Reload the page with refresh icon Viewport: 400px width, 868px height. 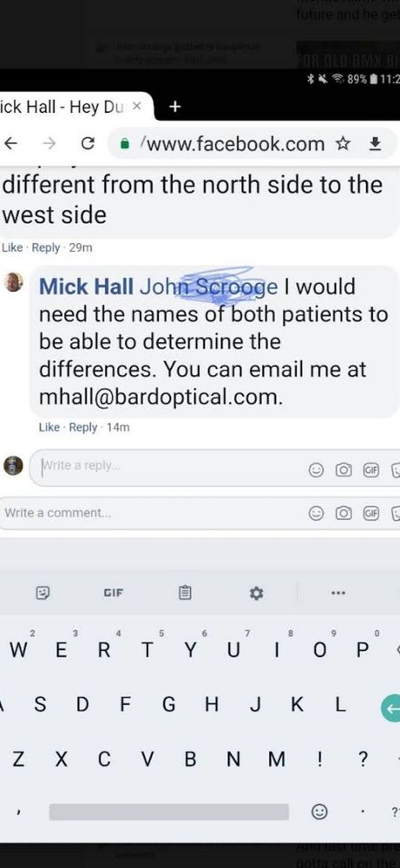click(87, 144)
